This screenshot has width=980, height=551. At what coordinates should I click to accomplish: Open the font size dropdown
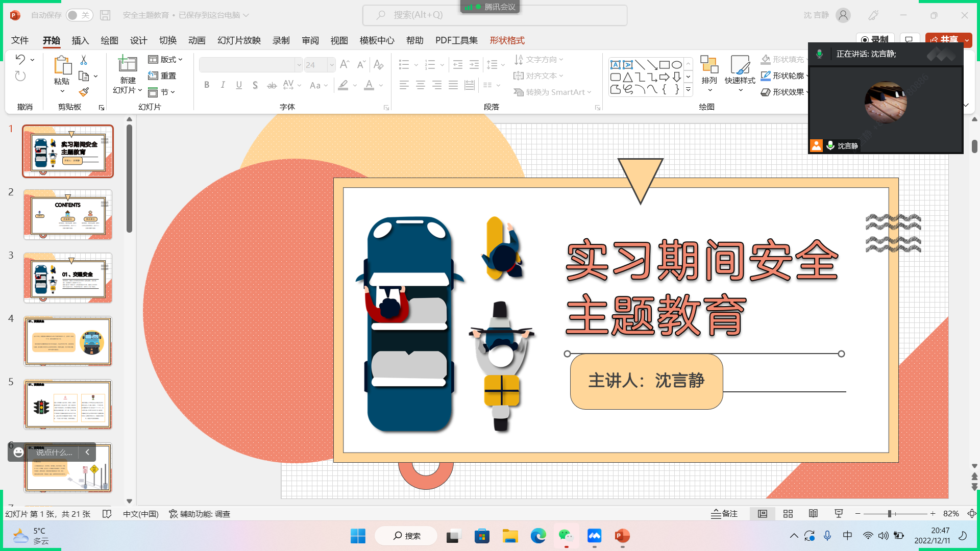331,65
